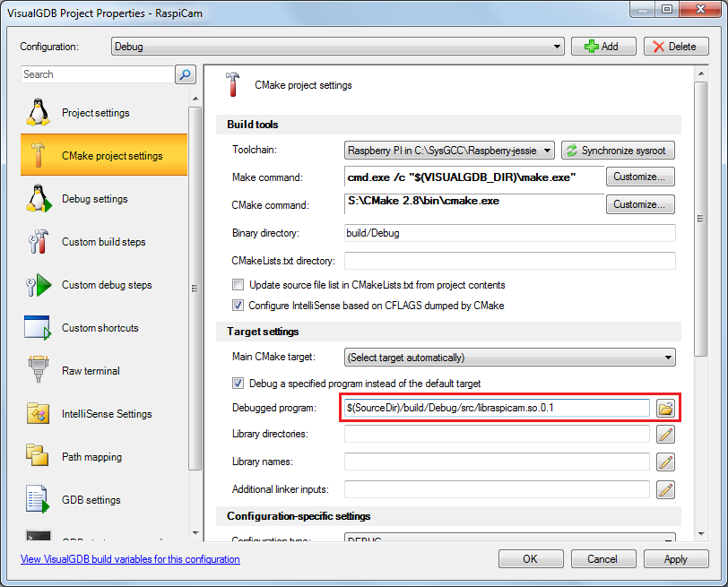Edit Library directories with pencil icon
The width and height of the screenshot is (728, 587).
tap(666, 435)
